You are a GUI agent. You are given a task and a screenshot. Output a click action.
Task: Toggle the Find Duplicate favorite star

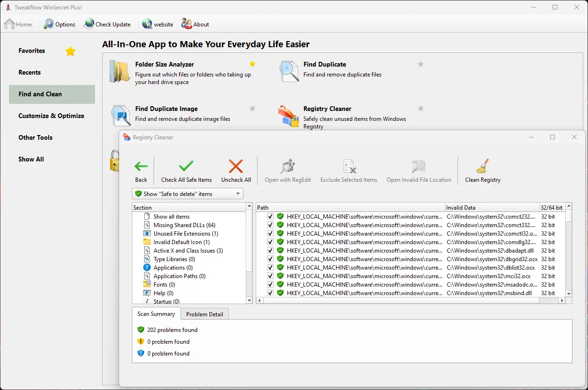click(x=421, y=64)
